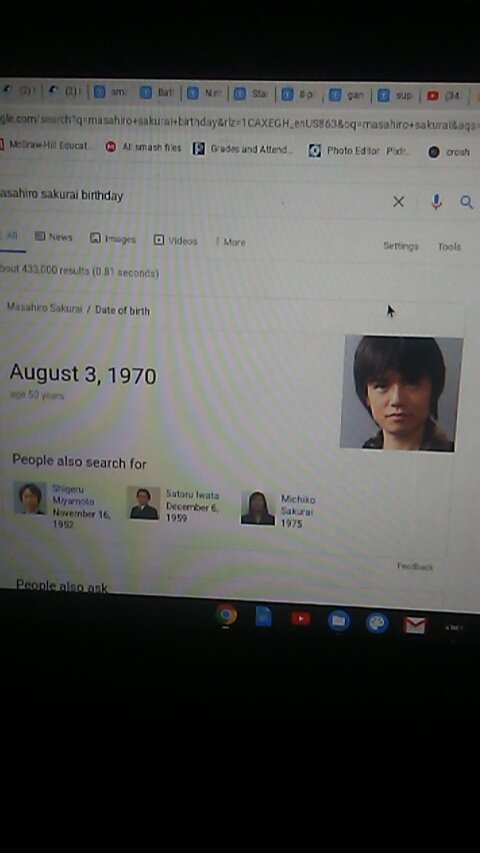Viewport: 480px width, 853px height.
Task: Click the 'August 3, 1970' birth date text
Action: click(x=83, y=374)
